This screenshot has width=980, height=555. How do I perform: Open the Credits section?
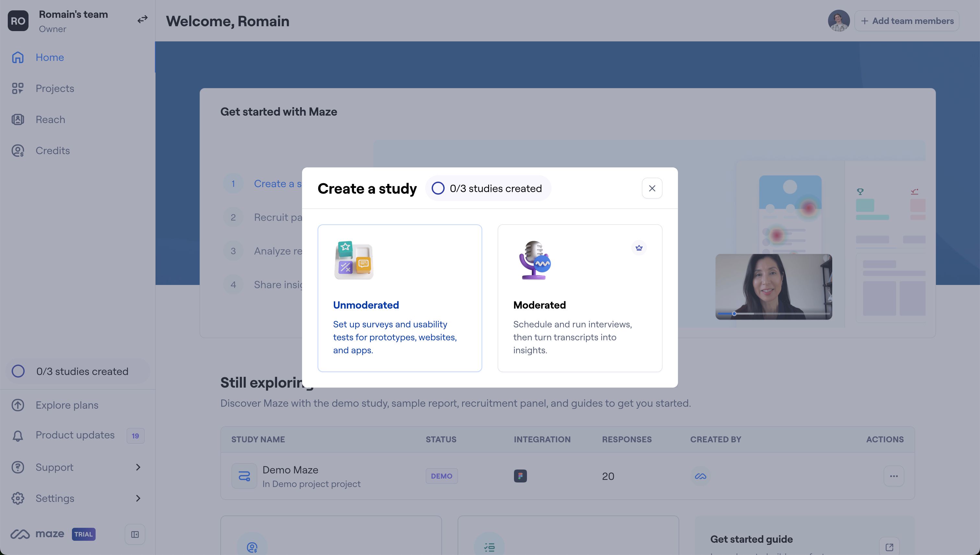(x=77, y=151)
